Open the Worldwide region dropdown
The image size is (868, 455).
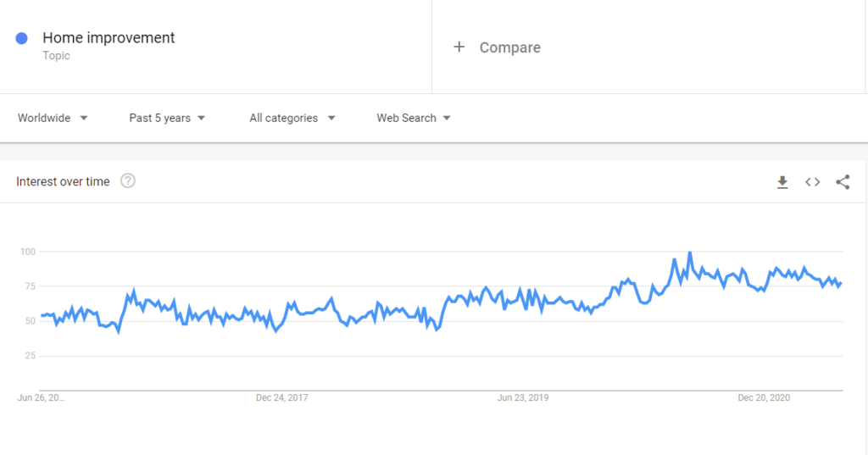[x=53, y=118]
